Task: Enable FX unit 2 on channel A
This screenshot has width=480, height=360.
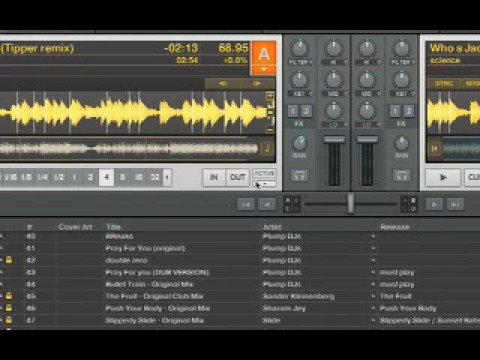Action: tap(306, 111)
